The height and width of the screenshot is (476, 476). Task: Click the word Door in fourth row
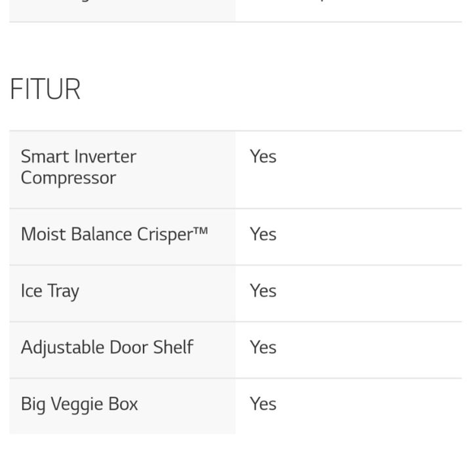tap(129, 347)
